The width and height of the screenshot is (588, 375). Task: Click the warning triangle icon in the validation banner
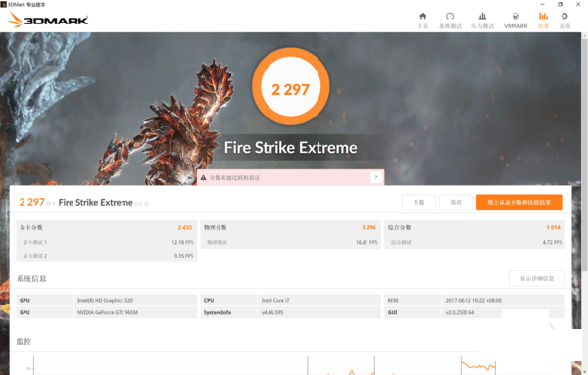(x=203, y=177)
